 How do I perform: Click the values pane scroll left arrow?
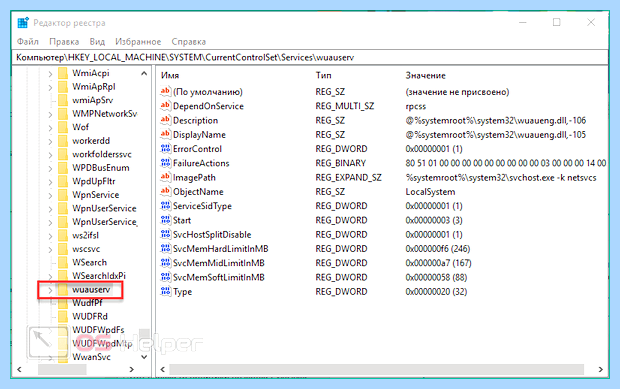[163, 369]
